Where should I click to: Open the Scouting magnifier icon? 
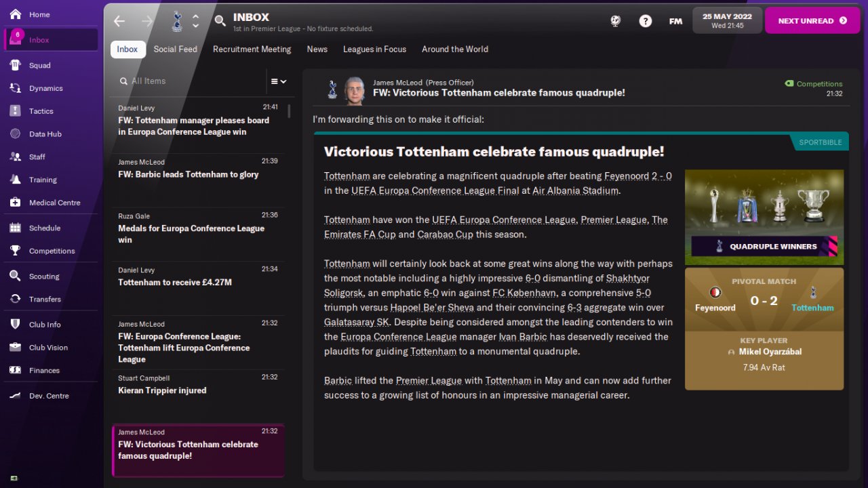point(15,276)
